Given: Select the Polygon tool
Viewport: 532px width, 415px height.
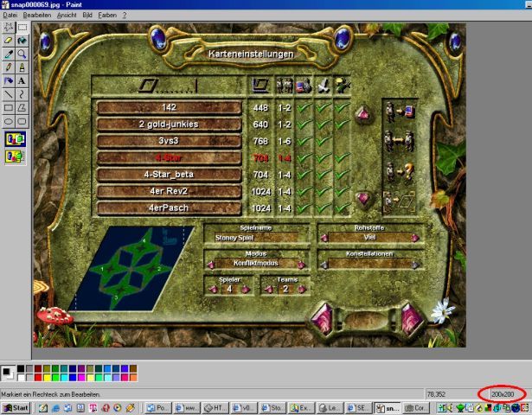Looking at the screenshot, I should point(22,108).
